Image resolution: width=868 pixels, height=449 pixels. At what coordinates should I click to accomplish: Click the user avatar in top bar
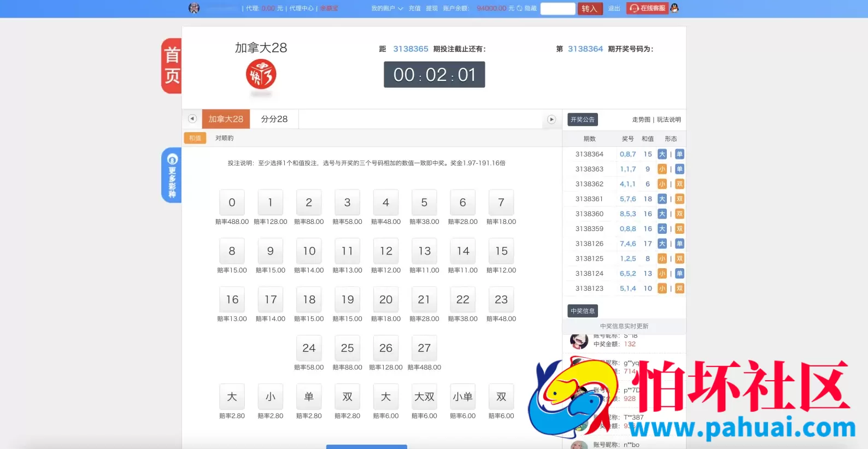pyautogui.click(x=194, y=8)
